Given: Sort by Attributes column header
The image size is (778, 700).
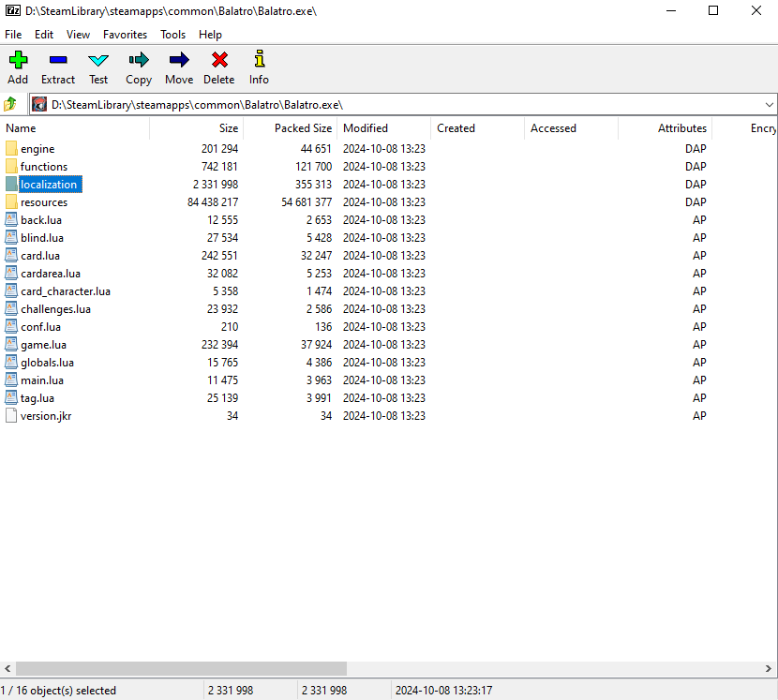Looking at the screenshot, I should click(665, 128).
